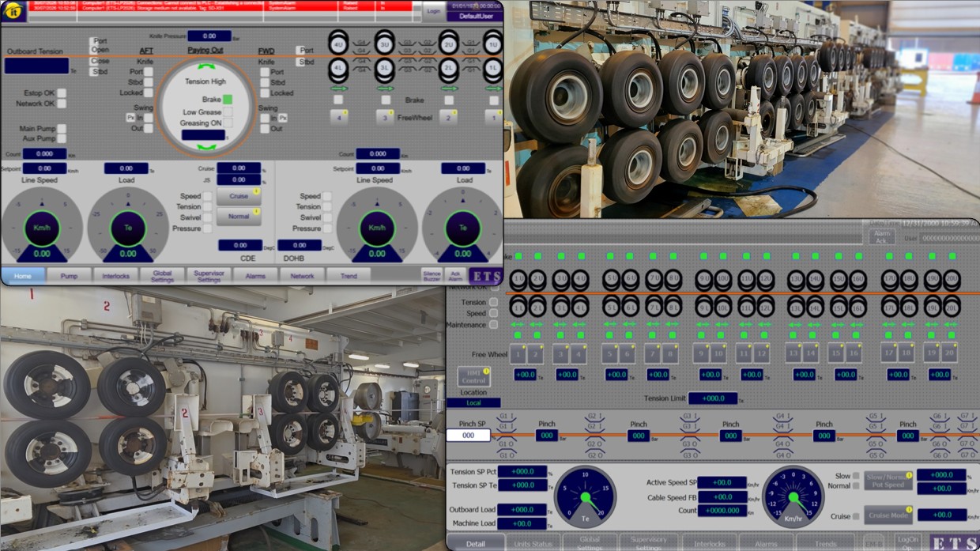Viewport: 980px width, 551px height.
Task: Open the Interlocks tab in upper panel
Action: (x=115, y=276)
